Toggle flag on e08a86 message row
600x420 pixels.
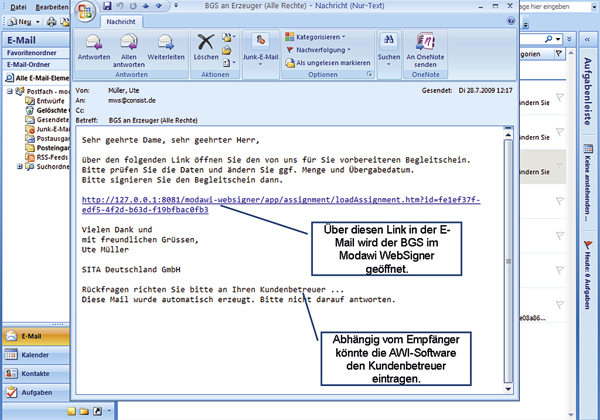[x=559, y=305]
